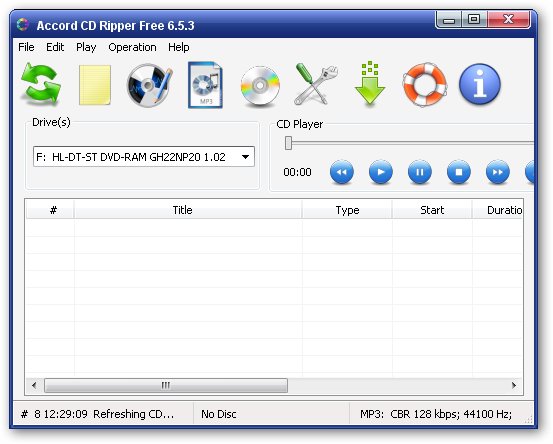This screenshot has width=553, height=444.
Task: Open the Play menu
Action: 86,47
